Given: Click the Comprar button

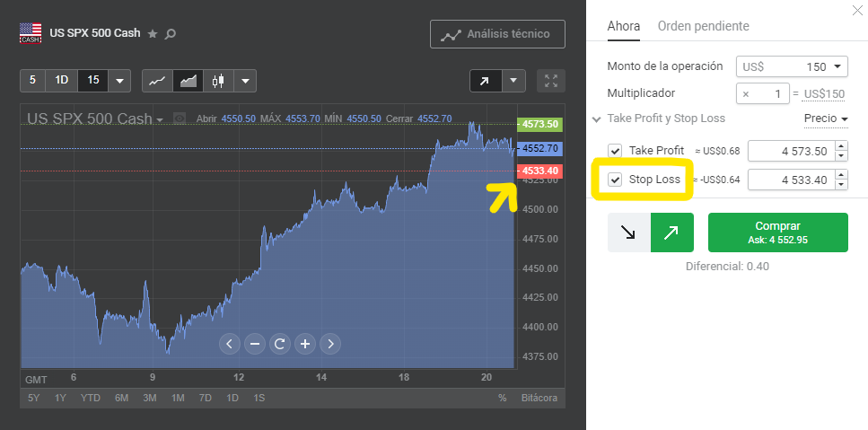Looking at the screenshot, I should pos(777,233).
